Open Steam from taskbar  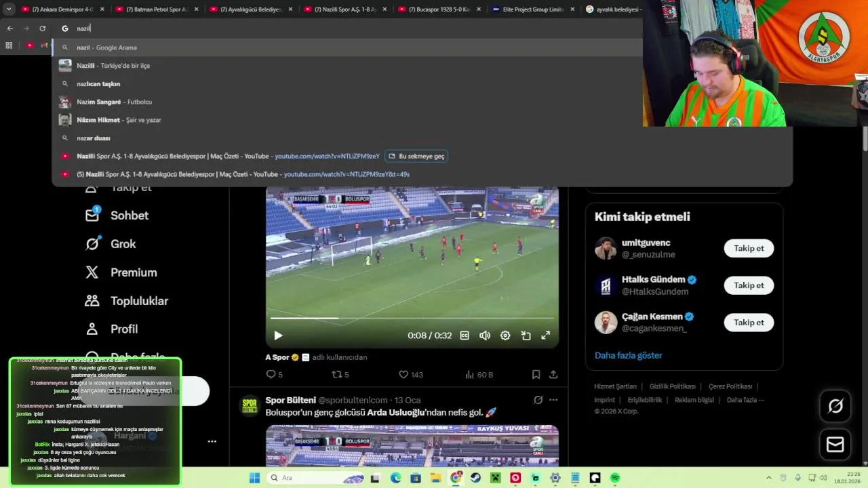click(x=475, y=478)
